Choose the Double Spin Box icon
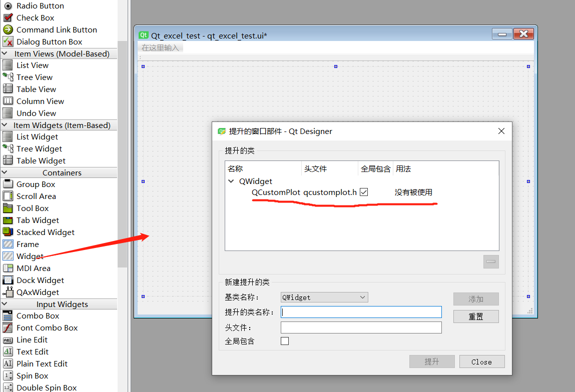575x392 pixels. 8,387
